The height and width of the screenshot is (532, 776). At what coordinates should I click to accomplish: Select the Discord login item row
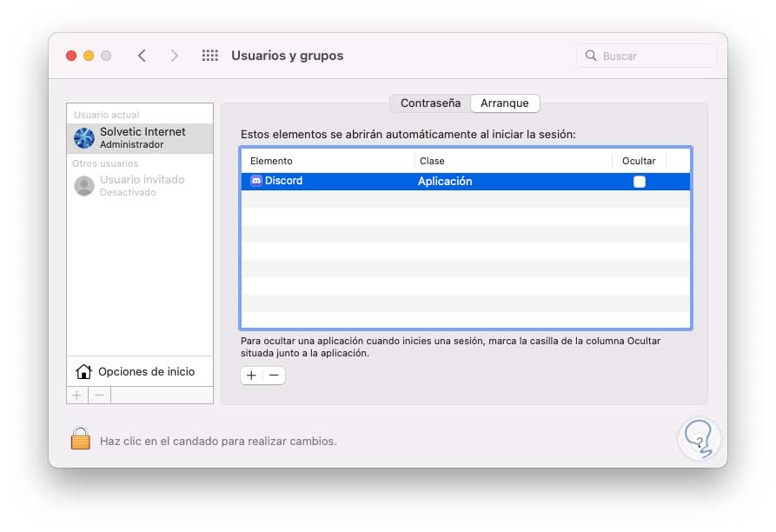click(x=466, y=181)
